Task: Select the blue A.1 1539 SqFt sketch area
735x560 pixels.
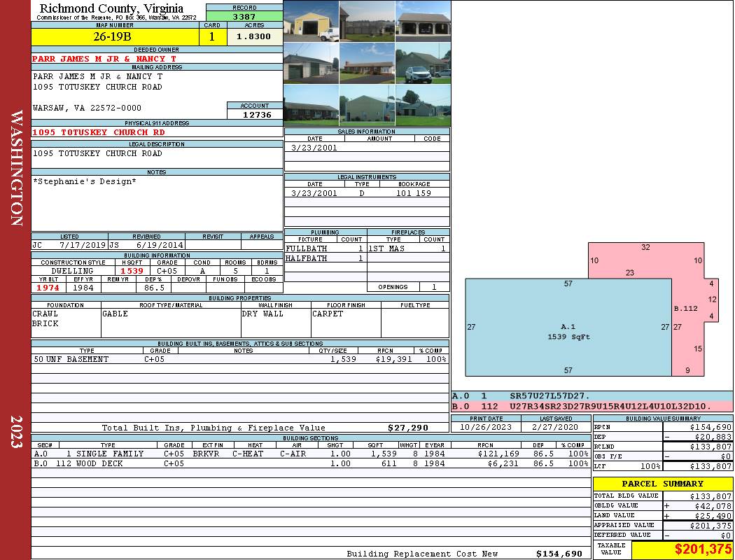Action: (568, 327)
